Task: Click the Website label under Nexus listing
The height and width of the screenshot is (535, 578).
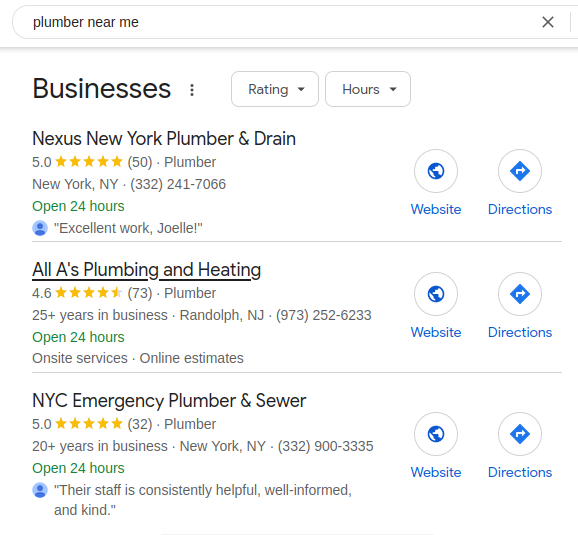Action: click(436, 209)
